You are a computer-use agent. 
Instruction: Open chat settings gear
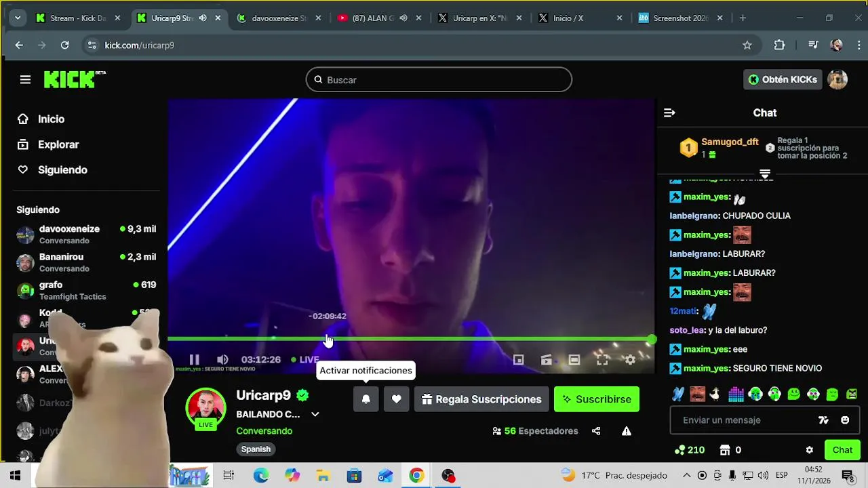tap(809, 450)
